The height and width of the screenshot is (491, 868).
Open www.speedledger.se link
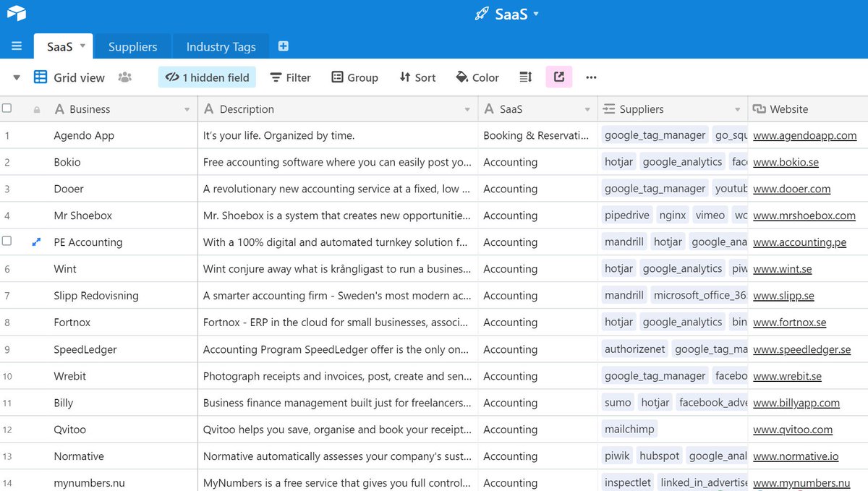click(801, 349)
